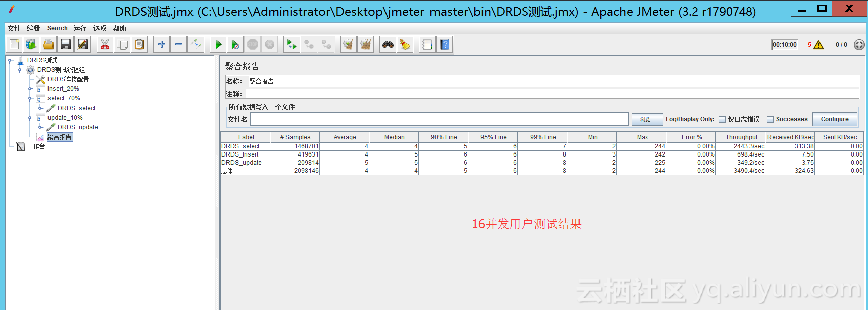The width and height of the screenshot is (868, 310).
Task: Open Help with question mark icon
Action: (x=444, y=44)
